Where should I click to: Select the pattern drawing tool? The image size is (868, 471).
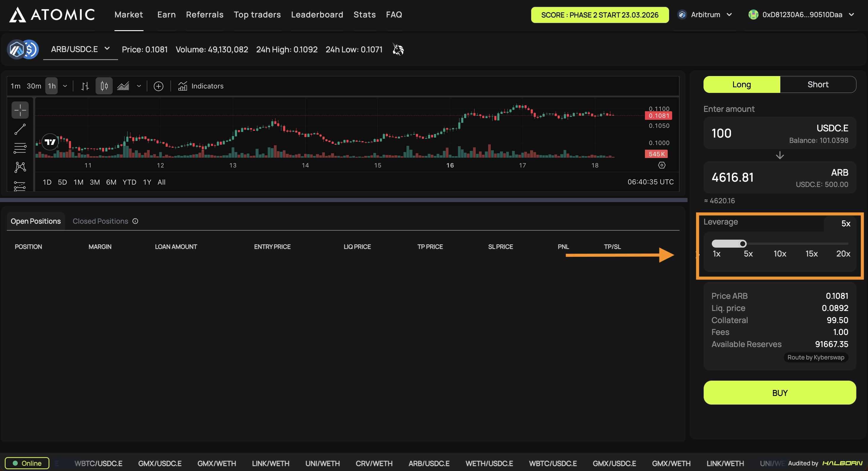(x=20, y=167)
